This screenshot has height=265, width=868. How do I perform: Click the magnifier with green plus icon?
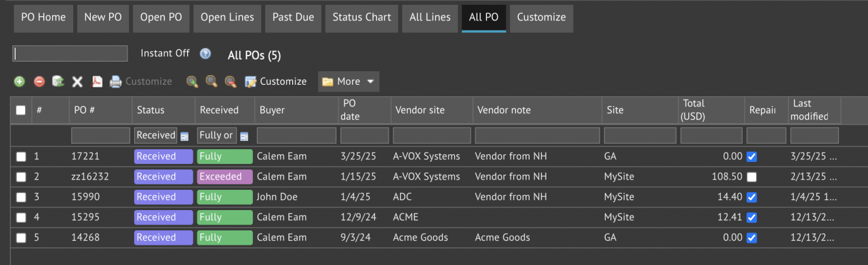tap(193, 81)
